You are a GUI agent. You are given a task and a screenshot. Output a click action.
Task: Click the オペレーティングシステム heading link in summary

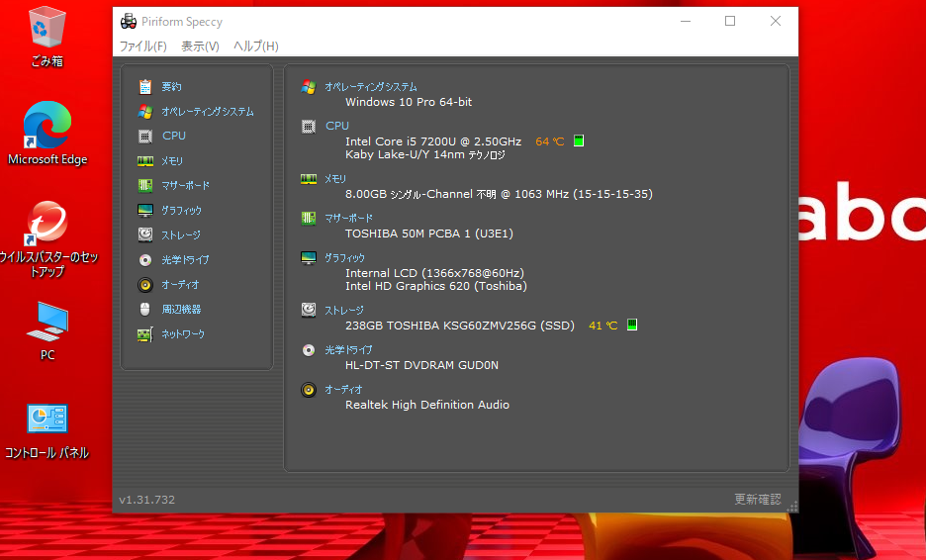[x=371, y=87]
